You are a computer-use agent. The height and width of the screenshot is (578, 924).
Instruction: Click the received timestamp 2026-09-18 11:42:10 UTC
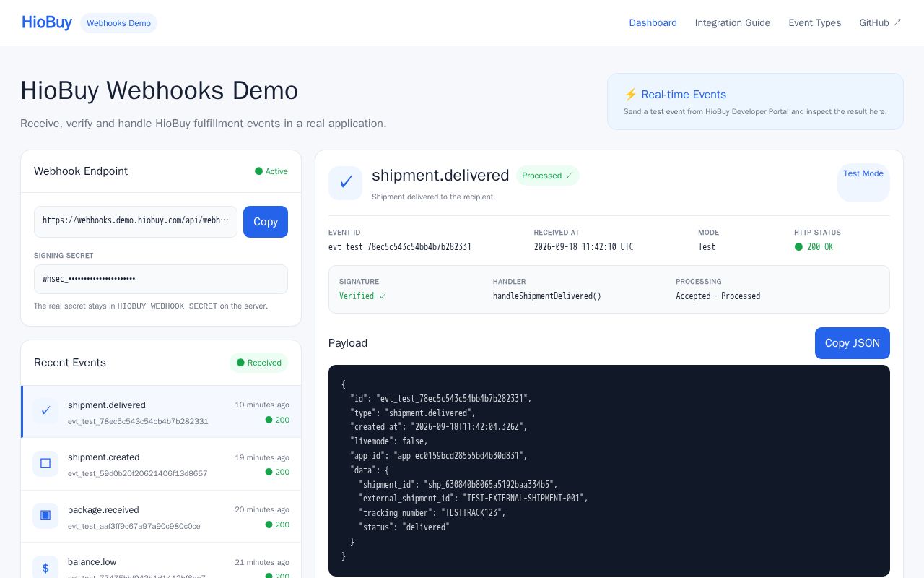click(x=583, y=247)
